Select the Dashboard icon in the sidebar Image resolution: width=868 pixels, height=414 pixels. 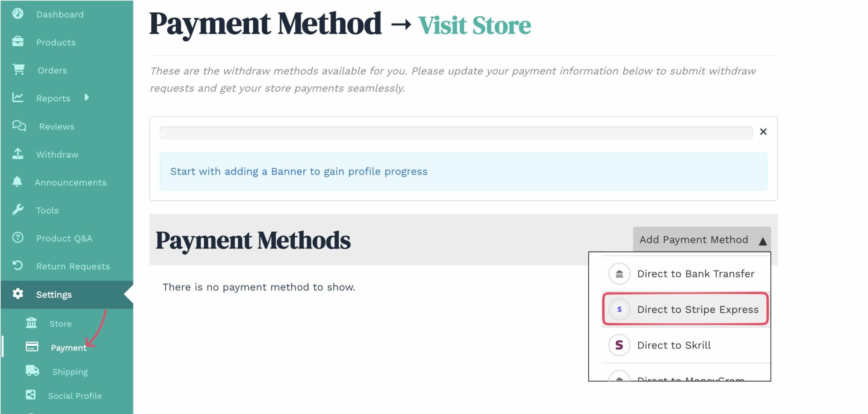[17, 14]
